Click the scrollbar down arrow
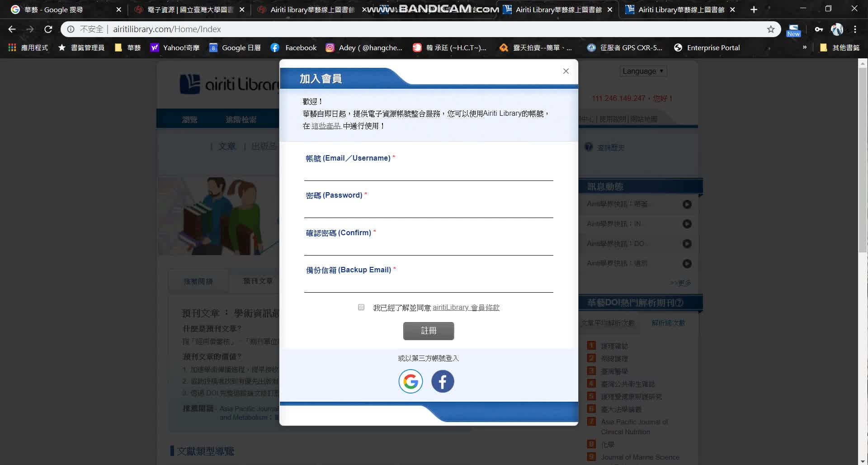 click(x=863, y=461)
